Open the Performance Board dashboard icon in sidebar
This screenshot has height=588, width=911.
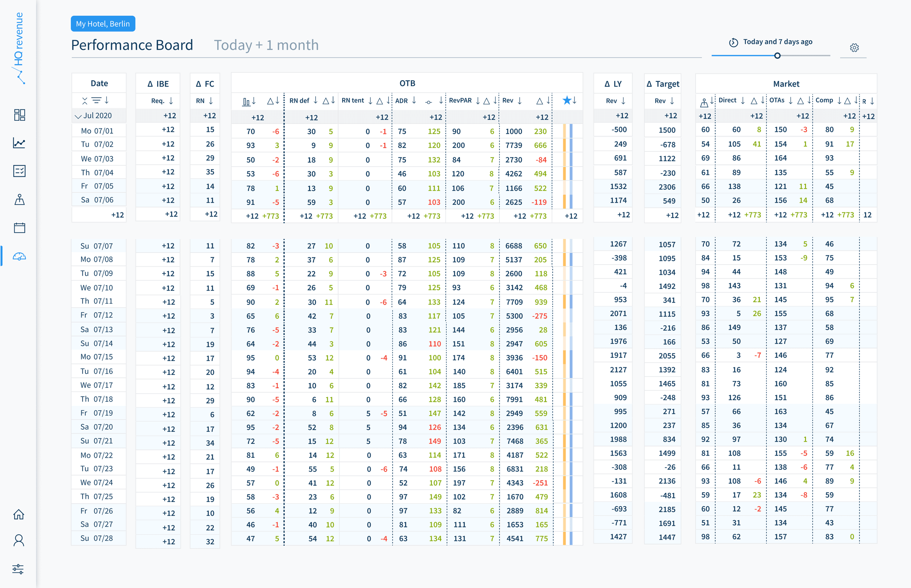click(19, 115)
